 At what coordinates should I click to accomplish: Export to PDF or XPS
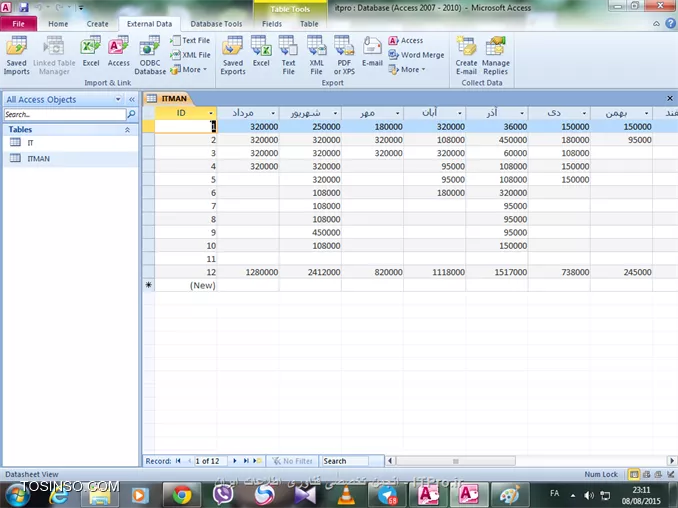tap(344, 55)
